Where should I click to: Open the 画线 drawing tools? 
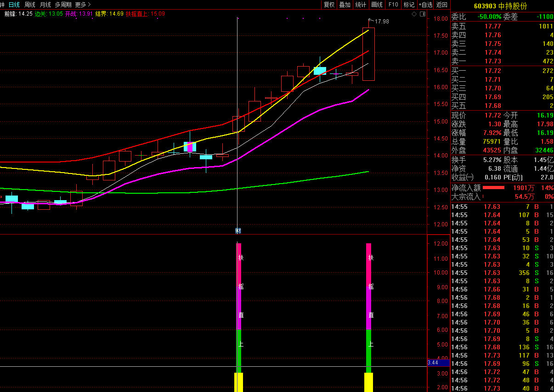pos(377,5)
